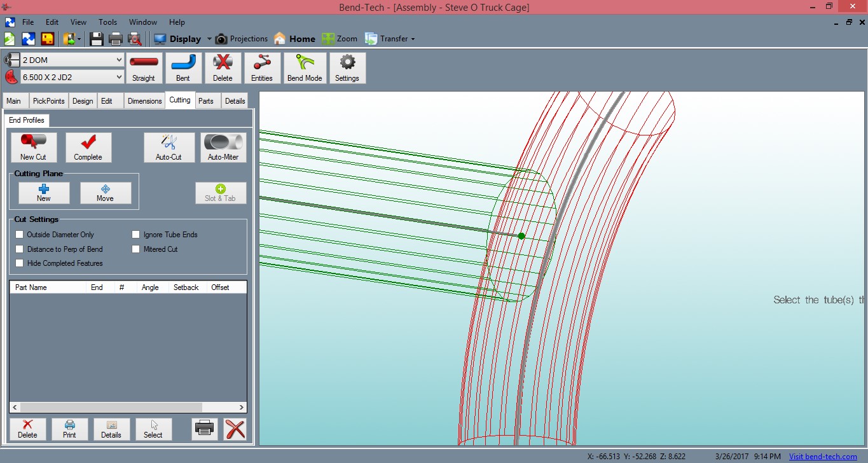Click the Delete button below the parts list

point(27,429)
